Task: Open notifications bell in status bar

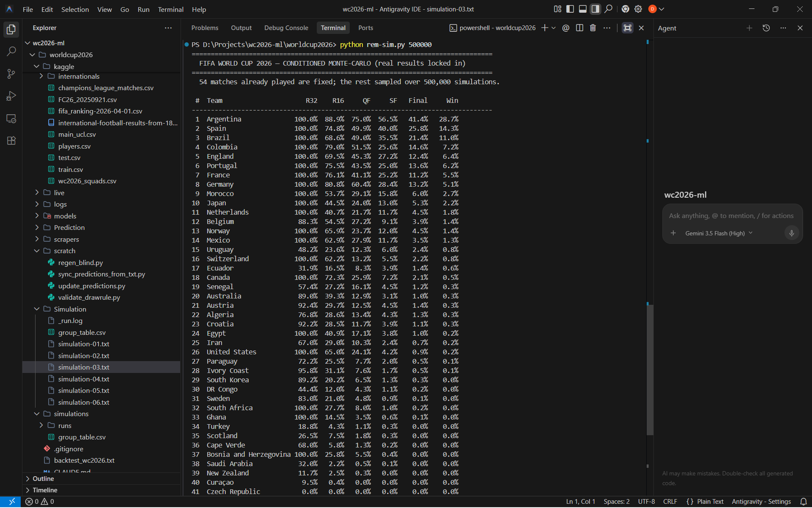Action: [x=803, y=502]
